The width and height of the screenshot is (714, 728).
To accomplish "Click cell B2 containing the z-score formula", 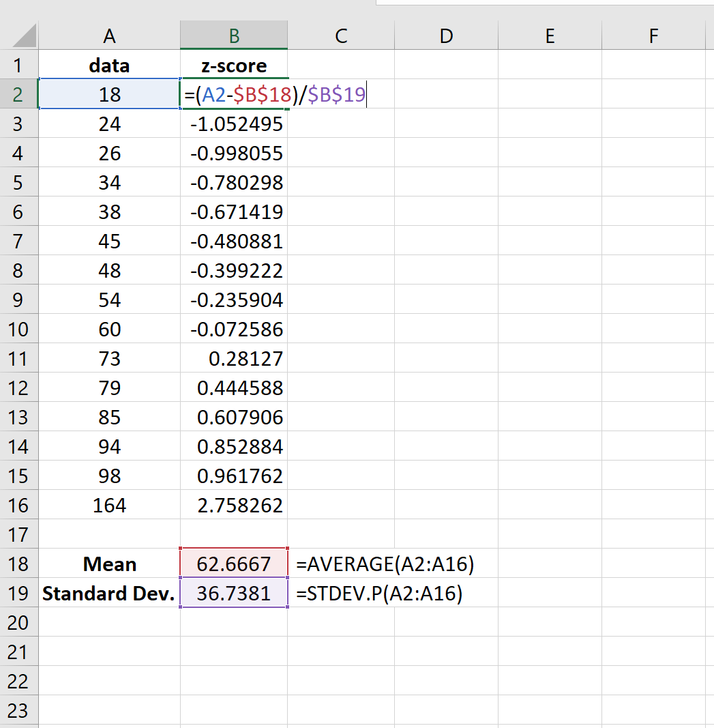I will pyautogui.click(x=234, y=95).
